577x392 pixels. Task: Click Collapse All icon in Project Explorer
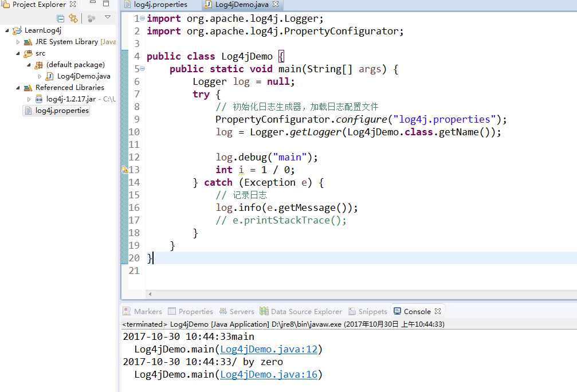click(x=61, y=18)
